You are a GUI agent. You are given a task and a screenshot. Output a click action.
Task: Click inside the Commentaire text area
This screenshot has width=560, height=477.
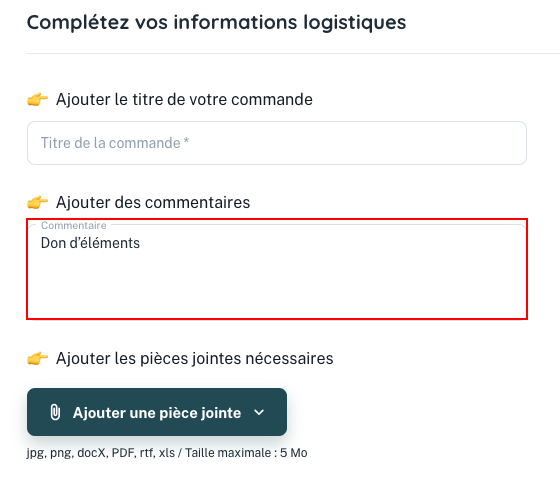click(277, 269)
